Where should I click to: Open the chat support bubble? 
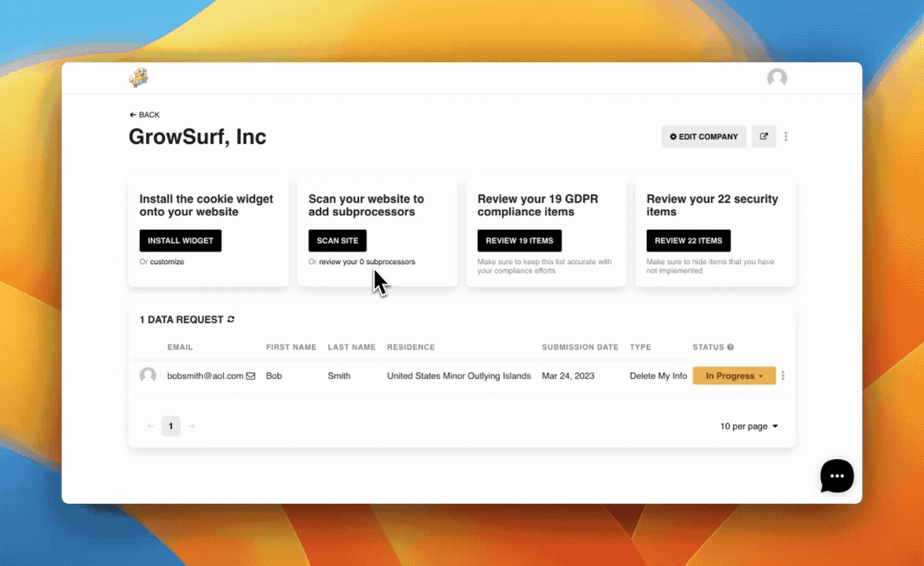[836, 476]
